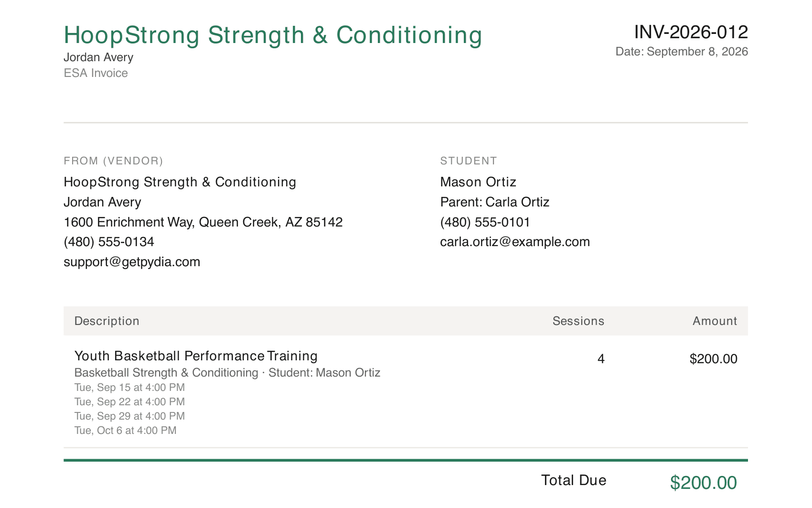Viewport: 812px width, 508px height.
Task: Click vendor phone (480) 555-0134
Action: pyautogui.click(x=109, y=242)
